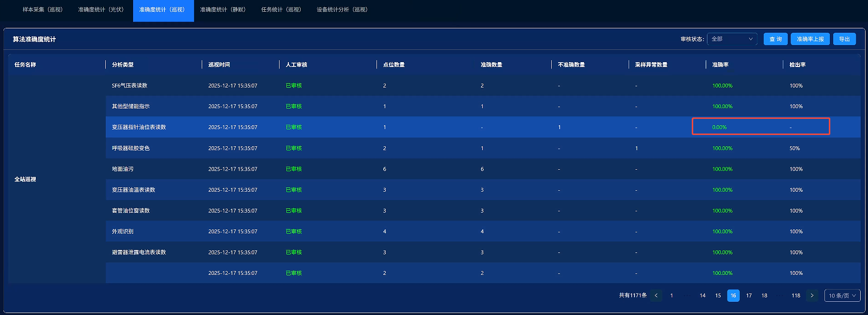Click the 呼吸器硅胶变色 row
Image resolution: width=868 pixels, height=315 pixels.
tap(131, 148)
